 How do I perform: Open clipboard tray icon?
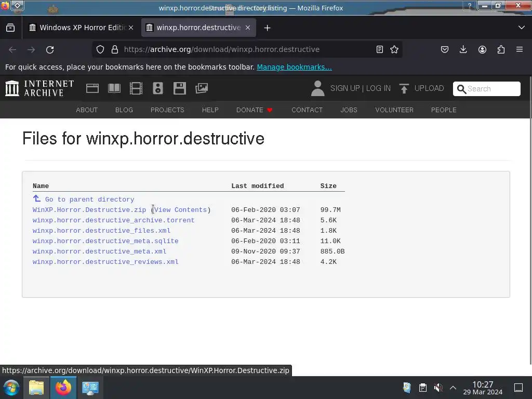click(x=423, y=388)
